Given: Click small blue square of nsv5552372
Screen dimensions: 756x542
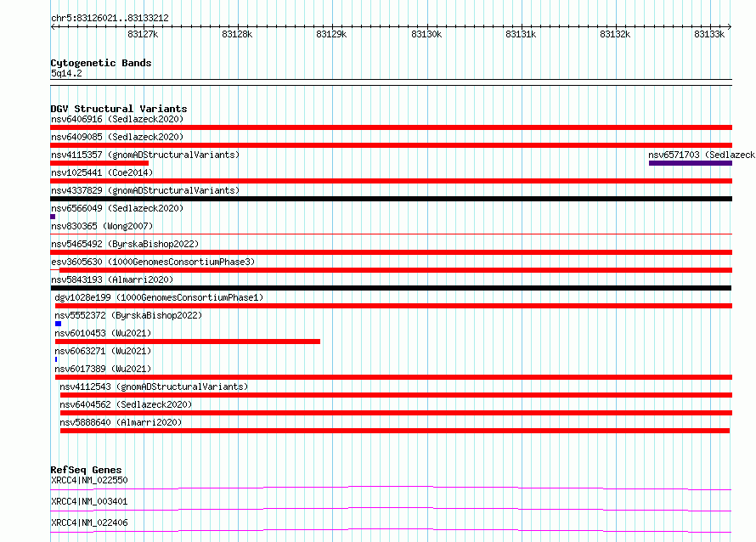Looking at the screenshot, I should click(58, 324).
